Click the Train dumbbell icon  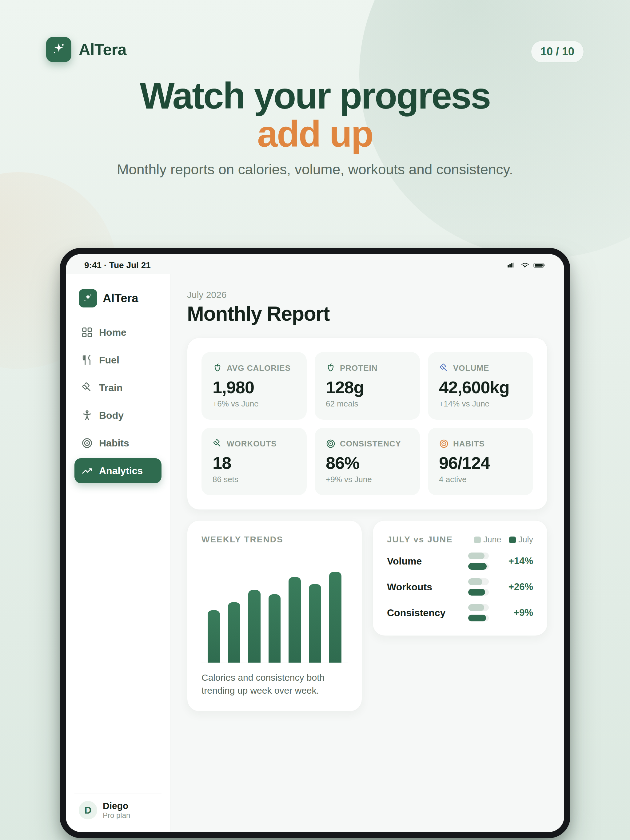pyautogui.click(x=87, y=388)
